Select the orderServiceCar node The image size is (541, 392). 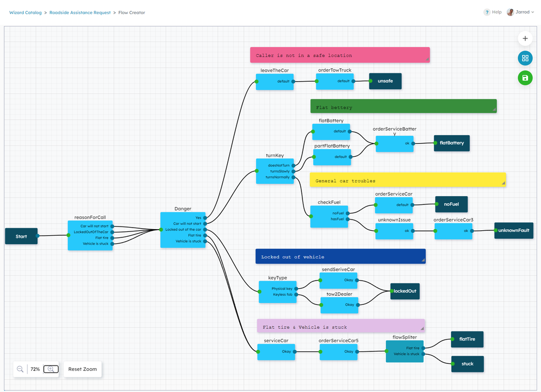[394, 205]
